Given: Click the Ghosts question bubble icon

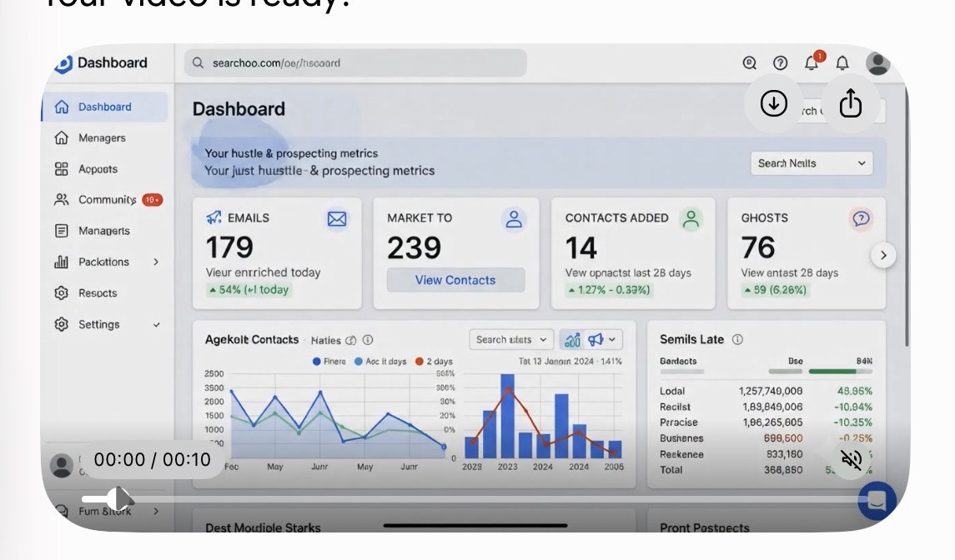Looking at the screenshot, I should 862,218.
